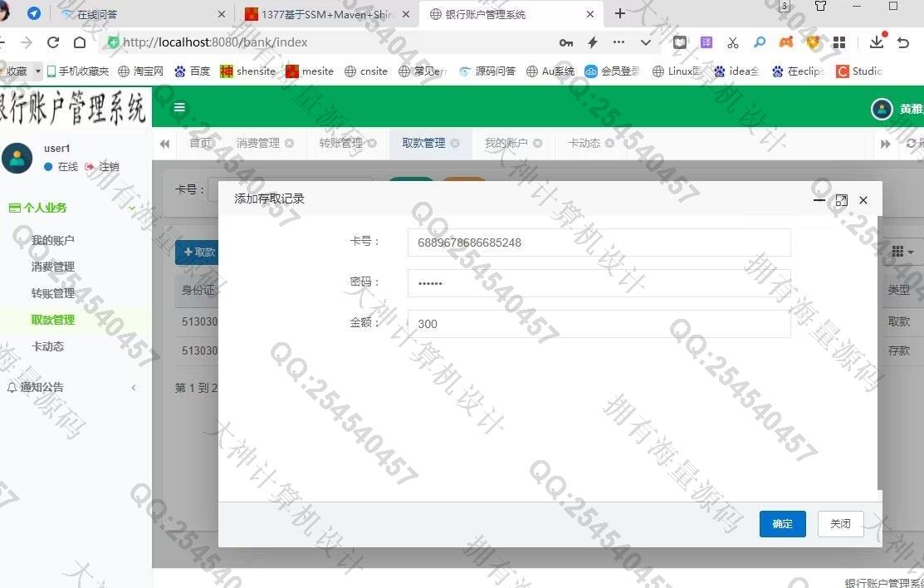Close the 转账管理 page tab
This screenshot has width=924, height=588.
[x=373, y=144]
